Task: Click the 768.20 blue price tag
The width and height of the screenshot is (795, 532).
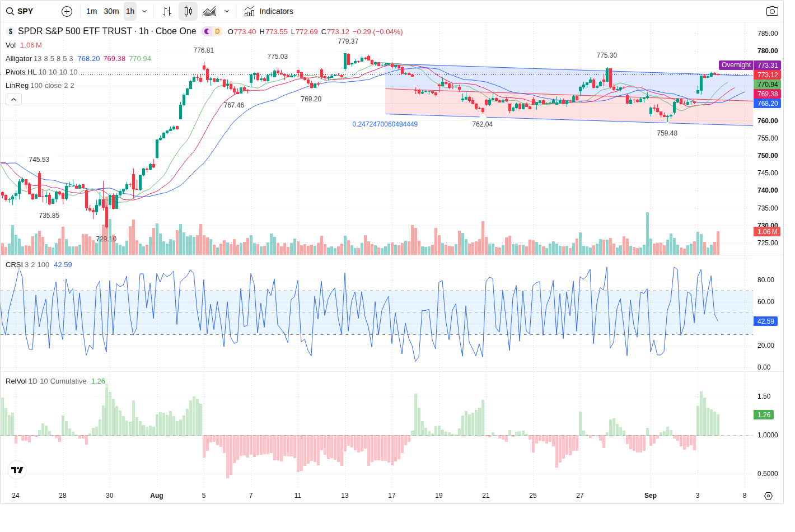Action: pyautogui.click(x=768, y=104)
